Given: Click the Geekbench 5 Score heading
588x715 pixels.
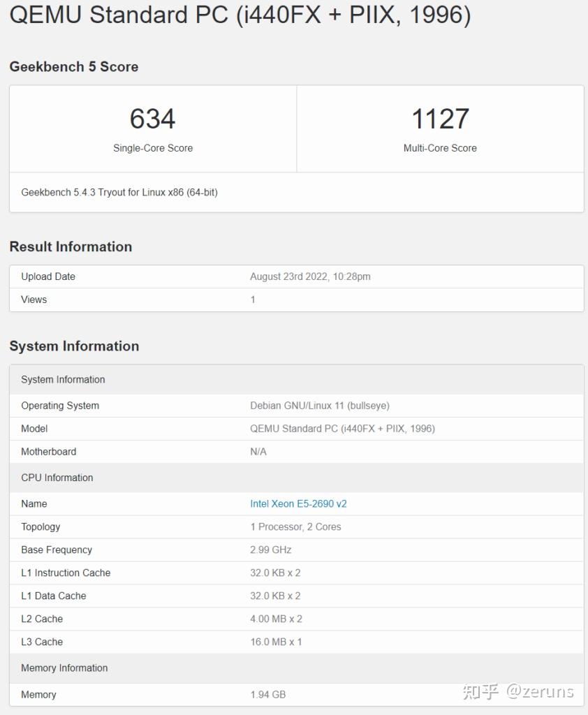Looking at the screenshot, I should pos(74,66).
